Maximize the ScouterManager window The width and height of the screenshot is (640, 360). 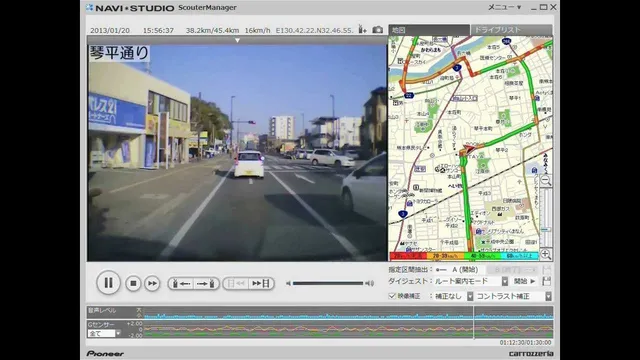(543, 7)
